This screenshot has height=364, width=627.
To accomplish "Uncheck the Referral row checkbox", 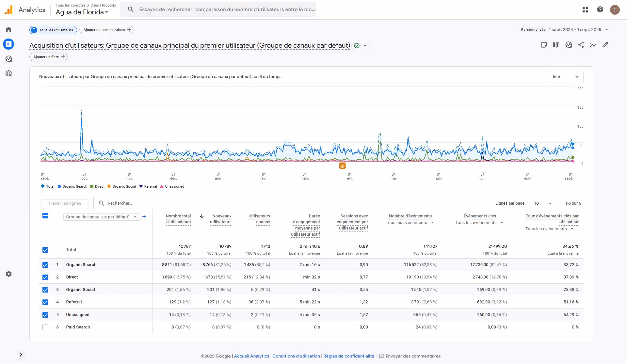I will tap(45, 302).
